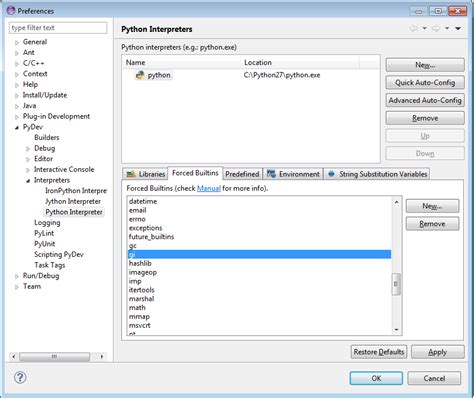Viewport: 474px width, 398px height.
Task: Click tree horizontal scroll left arrow
Action: tap(14, 357)
